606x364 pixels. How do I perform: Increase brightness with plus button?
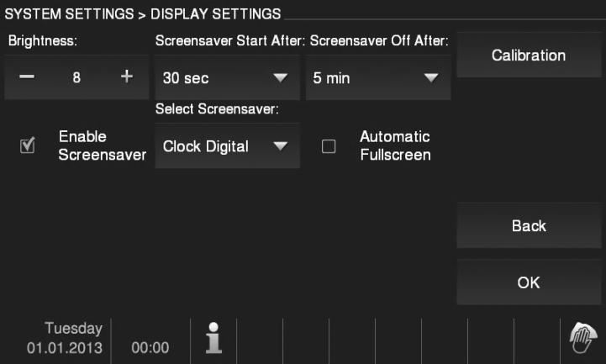pyautogui.click(x=126, y=77)
